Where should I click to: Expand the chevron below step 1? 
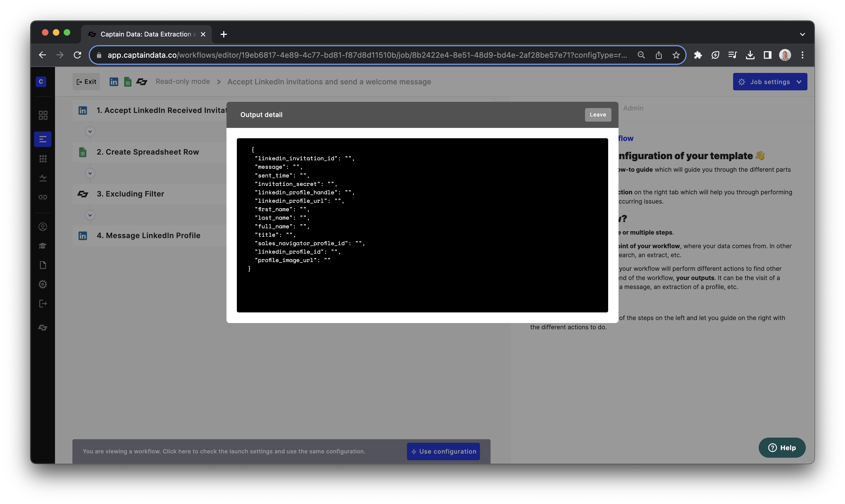click(x=90, y=131)
